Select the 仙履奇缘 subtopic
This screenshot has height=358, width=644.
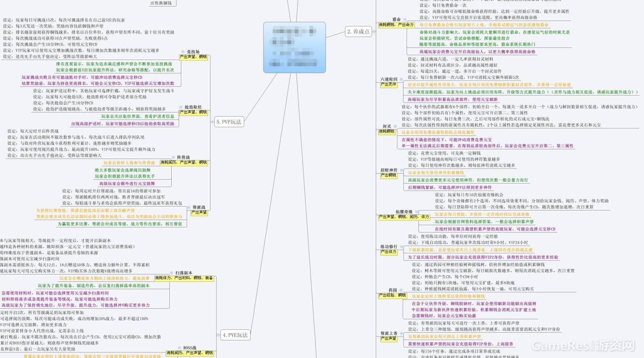coord(404,212)
